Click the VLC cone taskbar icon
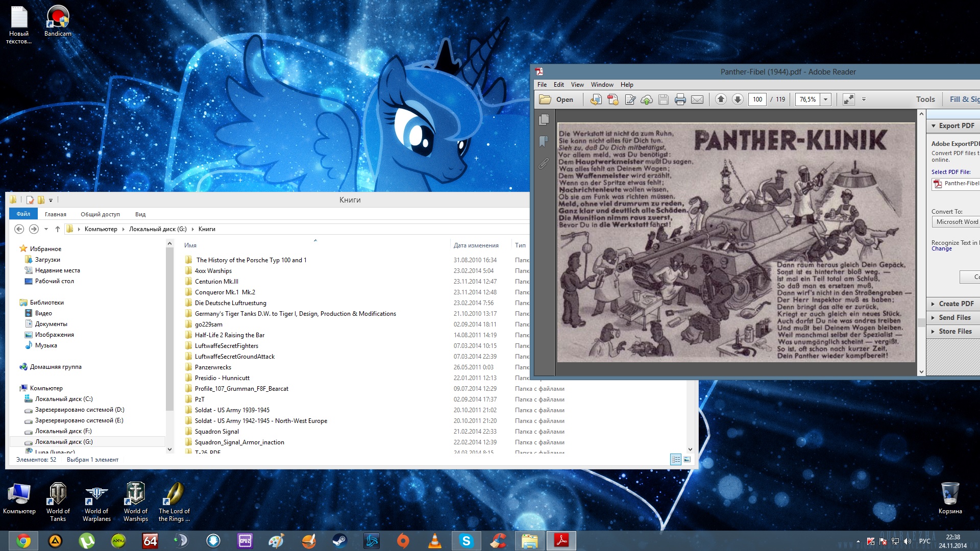The height and width of the screenshot is (551, 980). click(x=434, y=541)
